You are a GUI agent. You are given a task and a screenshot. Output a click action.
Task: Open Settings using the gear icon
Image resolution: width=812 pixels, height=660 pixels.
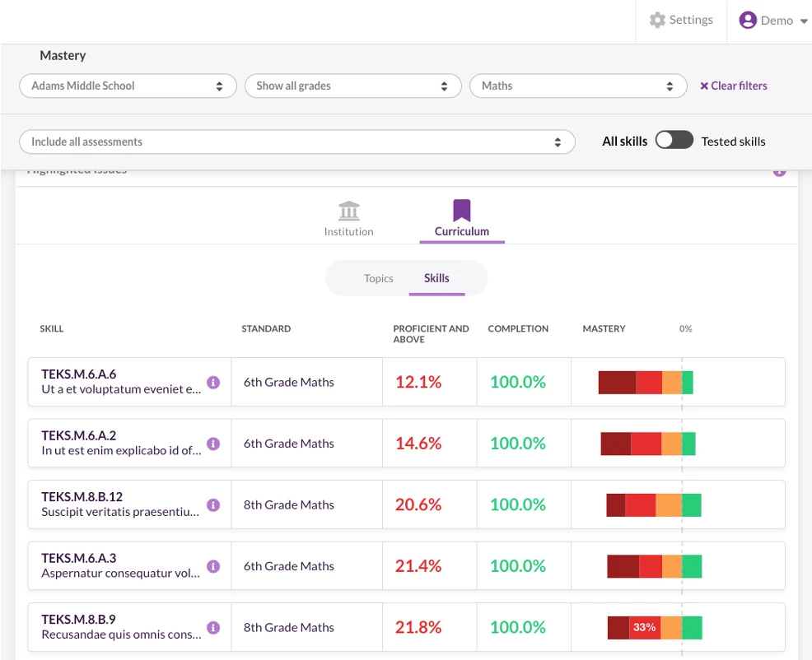pyautogui.click(x=656, y=20)
